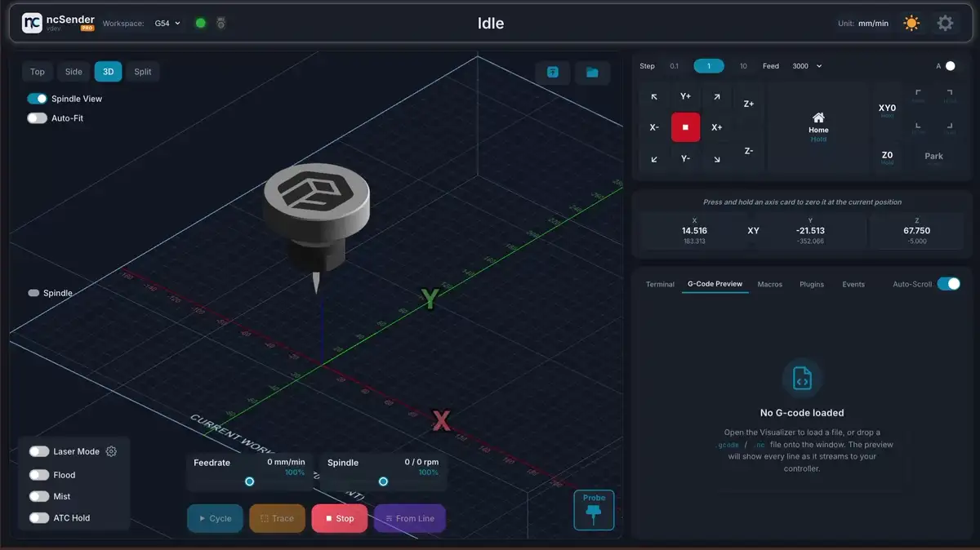Click the Home house icon

coord(818,118)
